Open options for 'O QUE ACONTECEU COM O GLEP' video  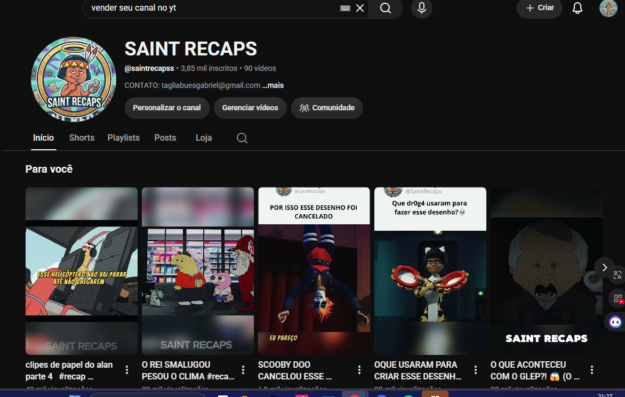click(x=592, y=370)
